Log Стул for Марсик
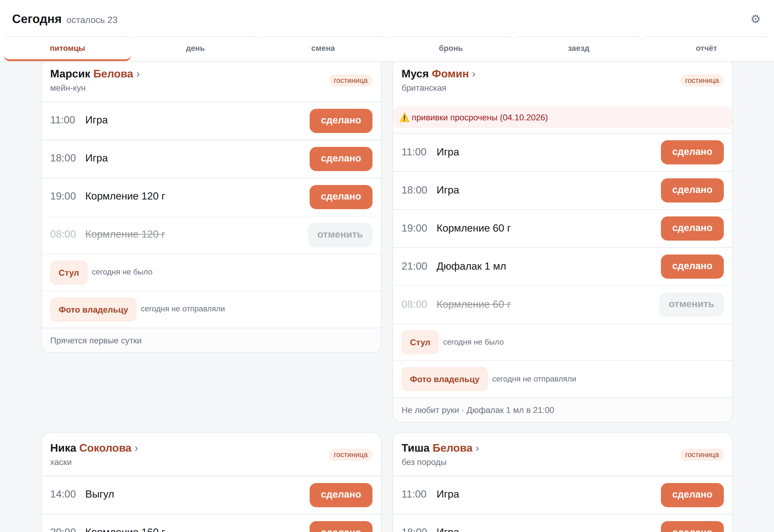Viewport: 774px width, 532px height. point(69,273)
